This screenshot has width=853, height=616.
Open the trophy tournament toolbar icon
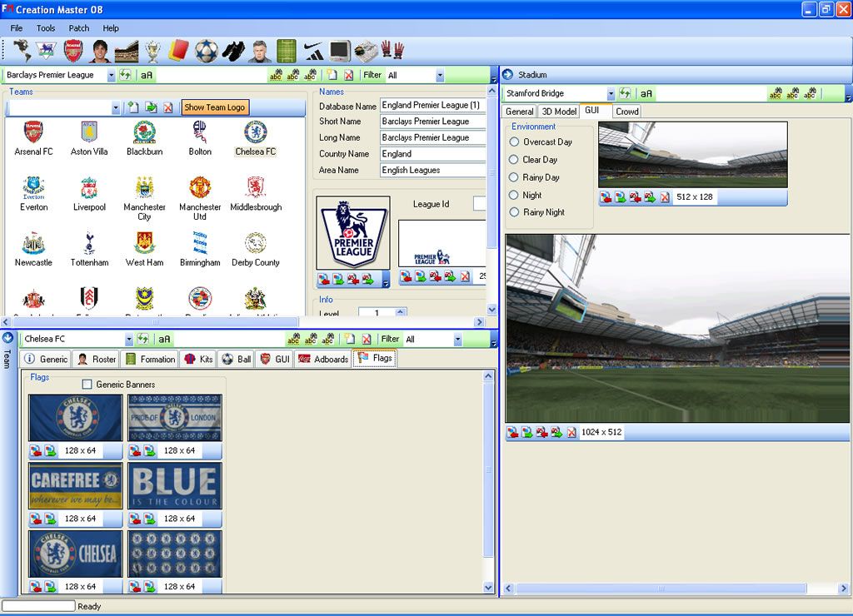pyautogui.click(x=152, y=52)
